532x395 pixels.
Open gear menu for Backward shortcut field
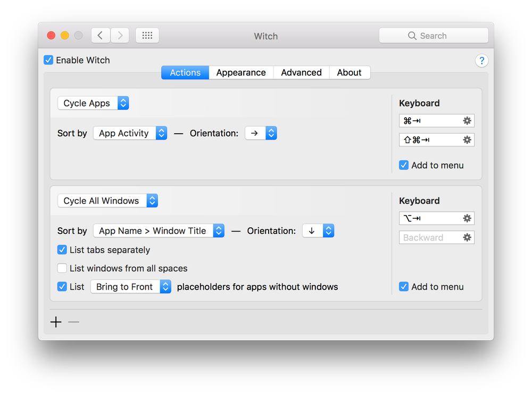[x=467, y=237]
